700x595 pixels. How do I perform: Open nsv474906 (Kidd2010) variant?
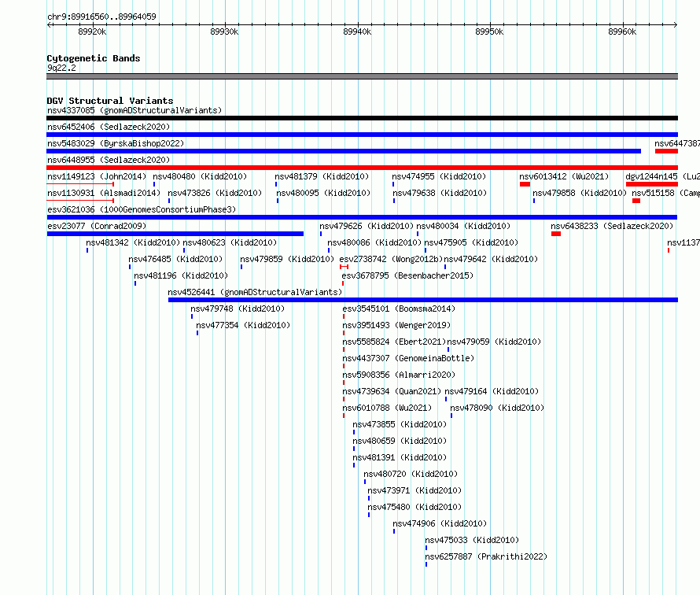click(440, 523)
